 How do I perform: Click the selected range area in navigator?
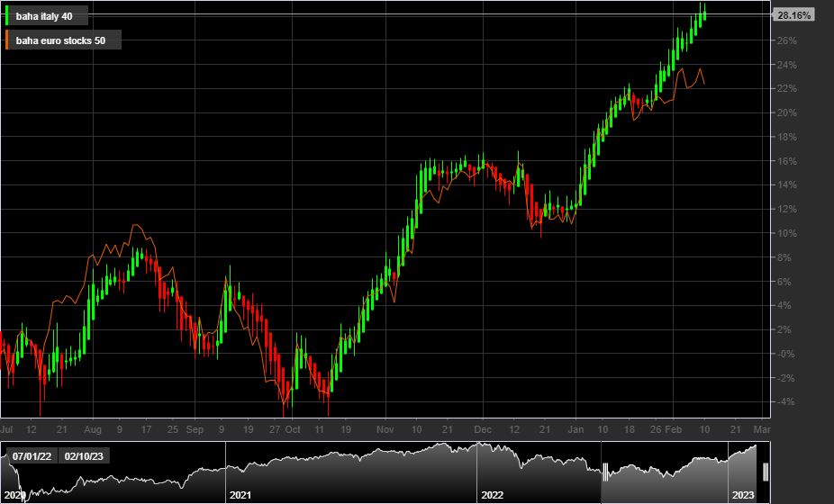click(x=685, y=472)
